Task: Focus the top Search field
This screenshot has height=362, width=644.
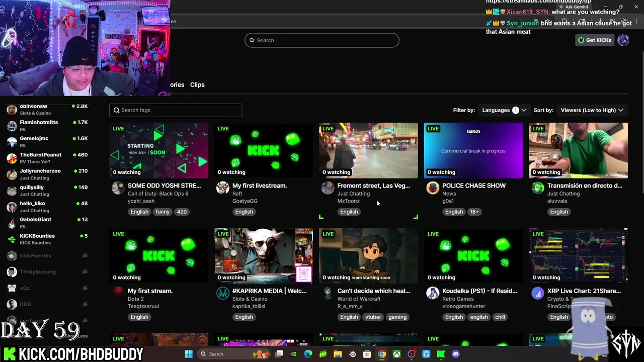Action: point(322,40)
